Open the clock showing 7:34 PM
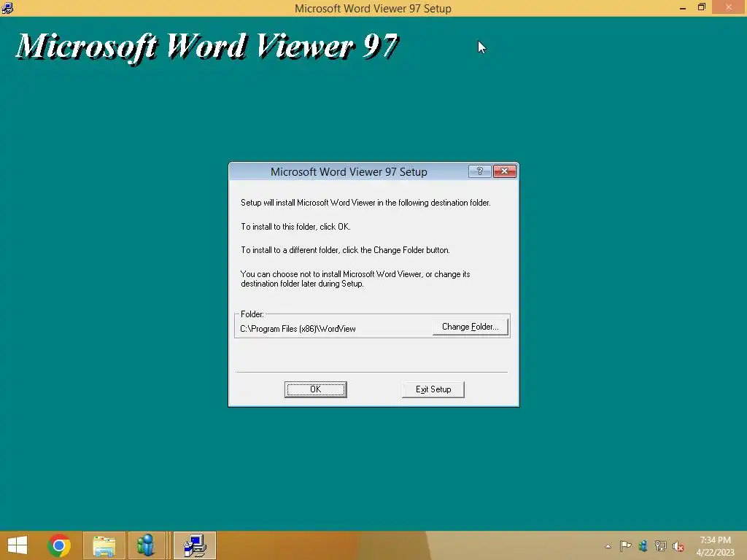Image resolution: width=747 pixels, height=560 pixels. coord(715,546)
